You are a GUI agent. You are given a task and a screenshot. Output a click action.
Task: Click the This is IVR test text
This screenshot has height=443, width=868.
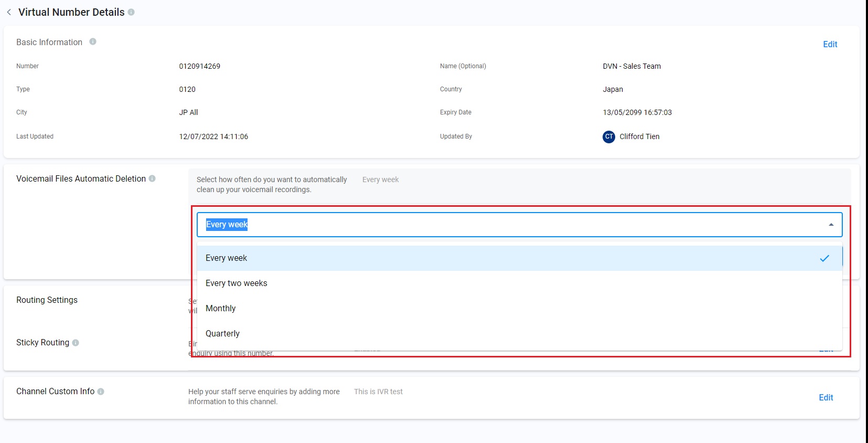378,392
